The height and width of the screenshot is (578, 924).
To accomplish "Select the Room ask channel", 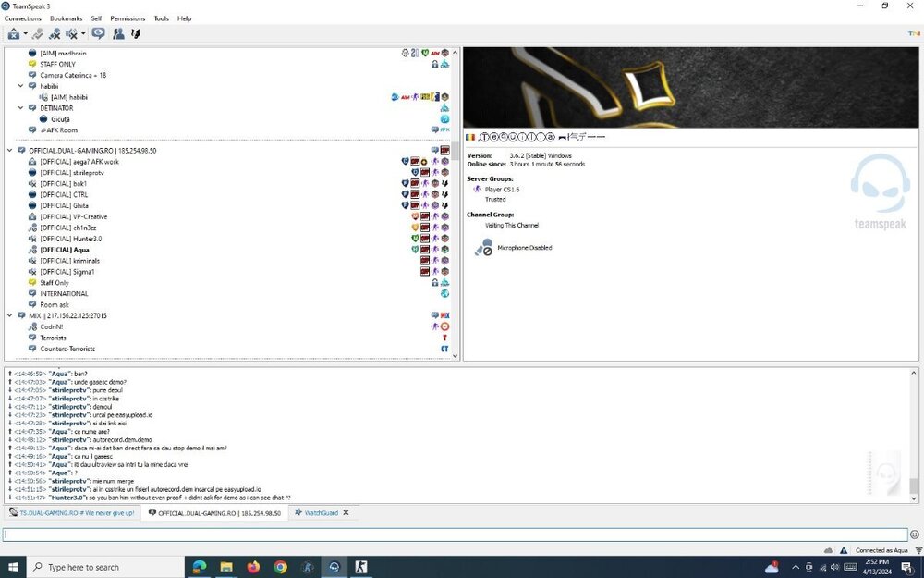I will click(x=55, y=304).
